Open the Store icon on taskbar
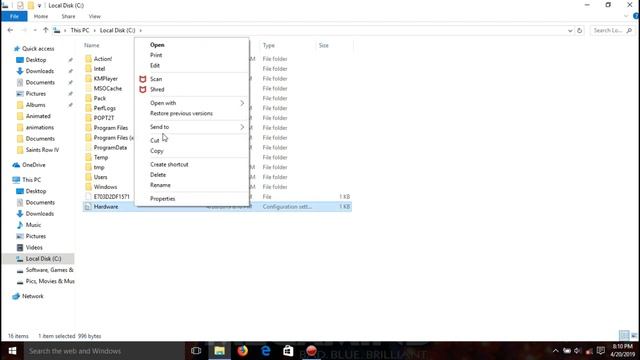640x360 pixels. coord(288,351)
